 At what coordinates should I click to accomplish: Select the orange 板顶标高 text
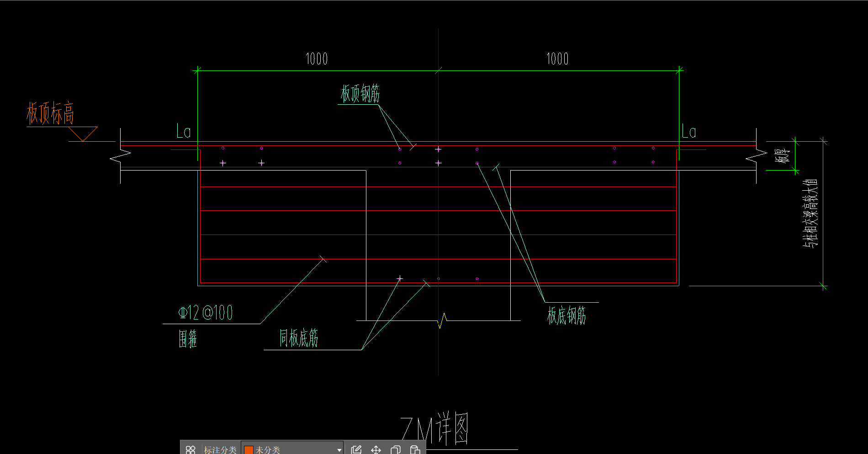tap(50, 113)
